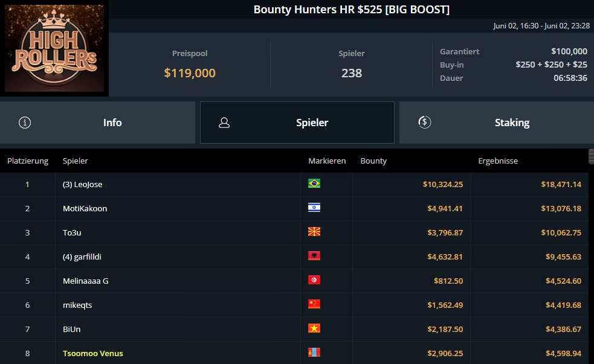Click the China flag in mikeqts row
Viewport: 594px width, 364px height.
point(314,304)
